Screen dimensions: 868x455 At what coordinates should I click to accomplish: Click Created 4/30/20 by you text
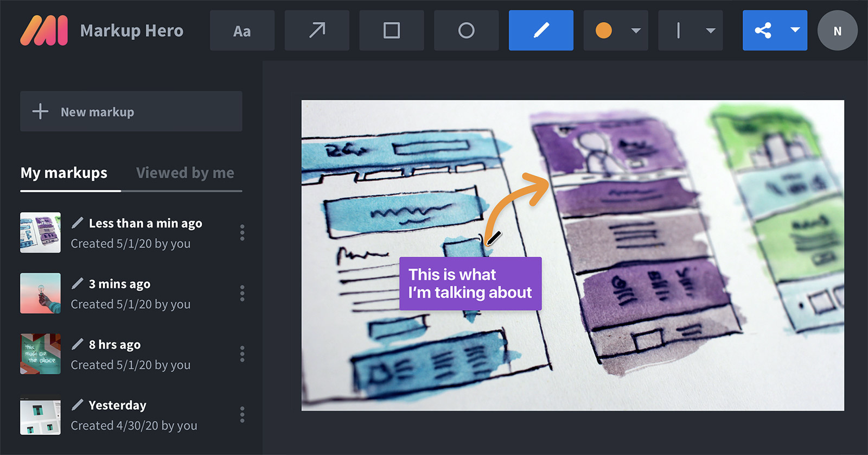(134, 426)
